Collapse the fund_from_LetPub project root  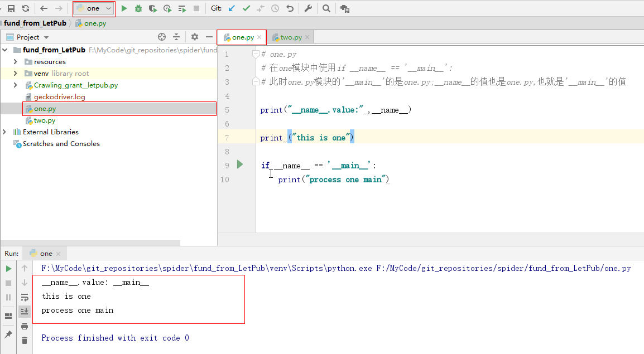(x=4, y=50)
